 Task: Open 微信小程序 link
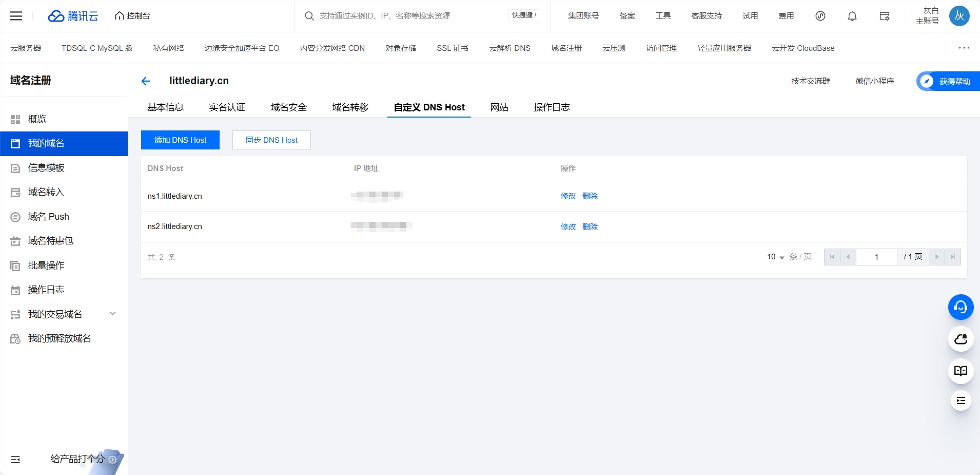(x=874, y=81)
